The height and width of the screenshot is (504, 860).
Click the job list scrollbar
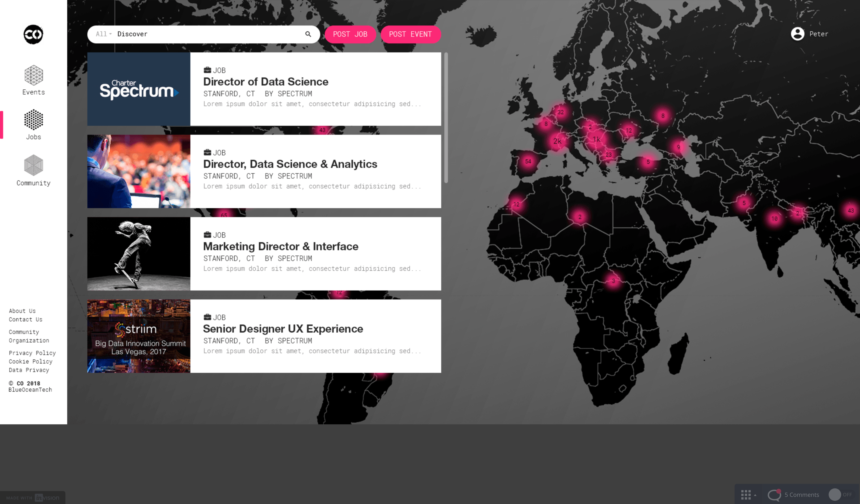[x=446, y=118]
